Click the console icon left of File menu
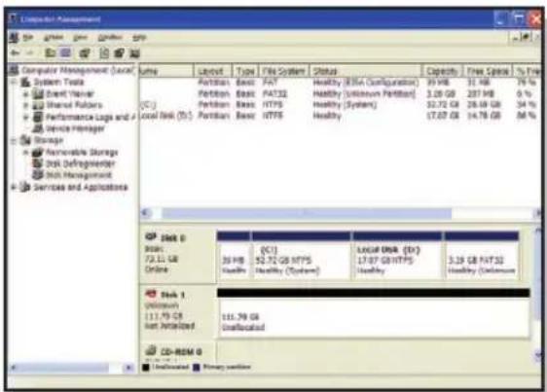This screenshot has height=392, width=547. (x=14, y=37)
